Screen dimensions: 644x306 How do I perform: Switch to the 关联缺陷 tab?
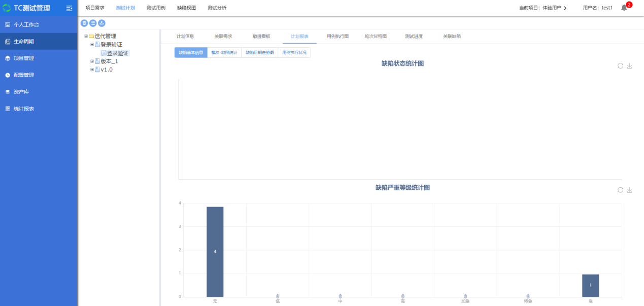coord(452,37)
